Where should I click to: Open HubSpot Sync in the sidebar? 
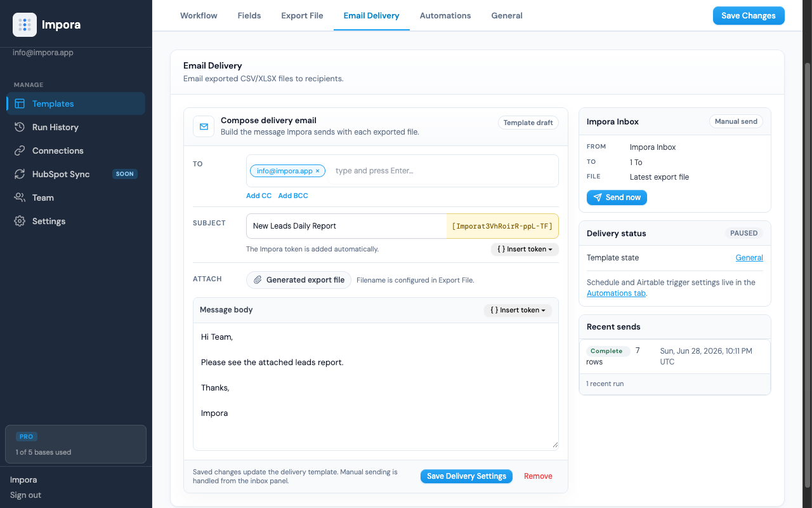[x=76, y=174]
